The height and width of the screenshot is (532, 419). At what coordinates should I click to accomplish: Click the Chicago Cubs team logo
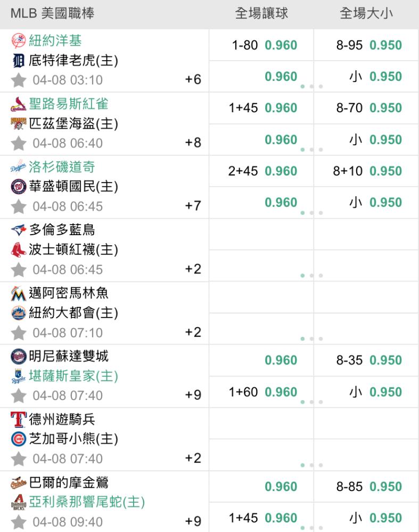[18, 439]
